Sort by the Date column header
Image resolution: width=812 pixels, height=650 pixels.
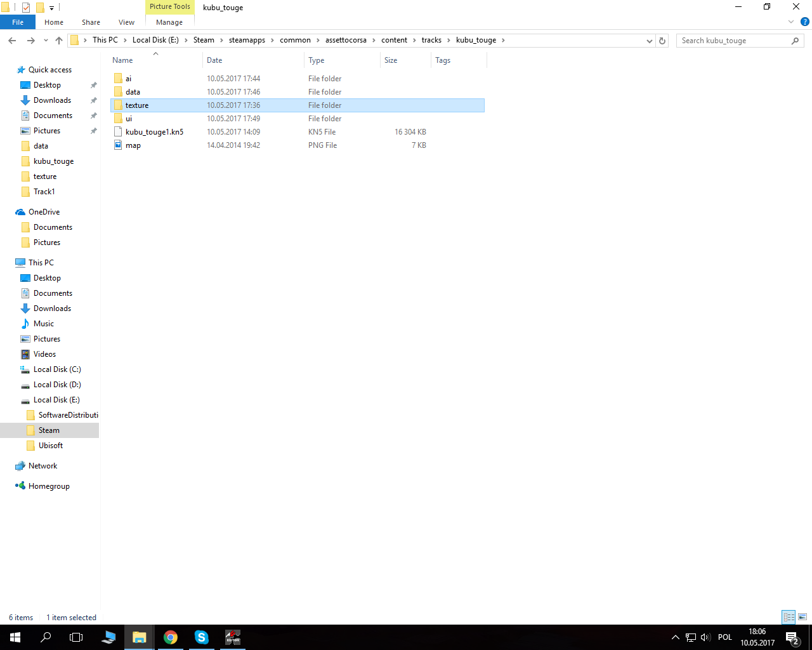coord(254,60)
